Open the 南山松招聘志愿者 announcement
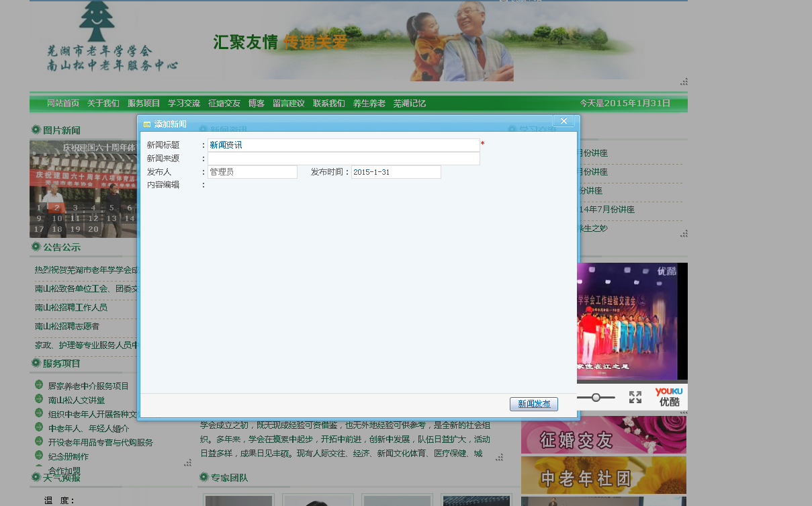Viewport: 812px width, 506px height. tap(67, 327)
